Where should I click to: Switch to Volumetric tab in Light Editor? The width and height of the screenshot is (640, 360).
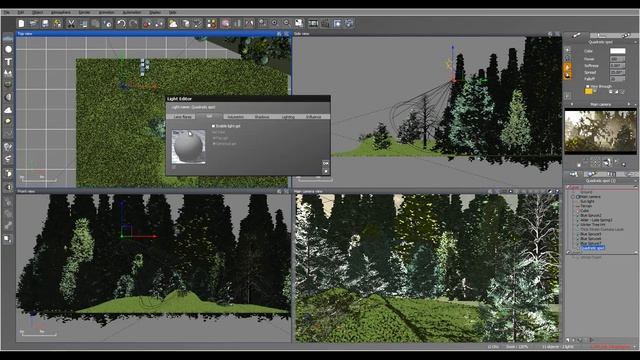236,117
